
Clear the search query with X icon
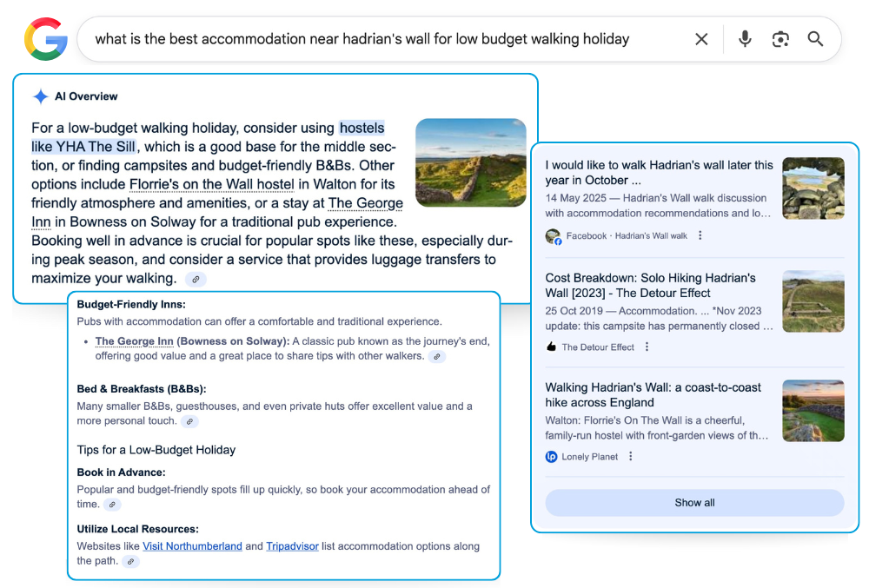tap(701, 39)
